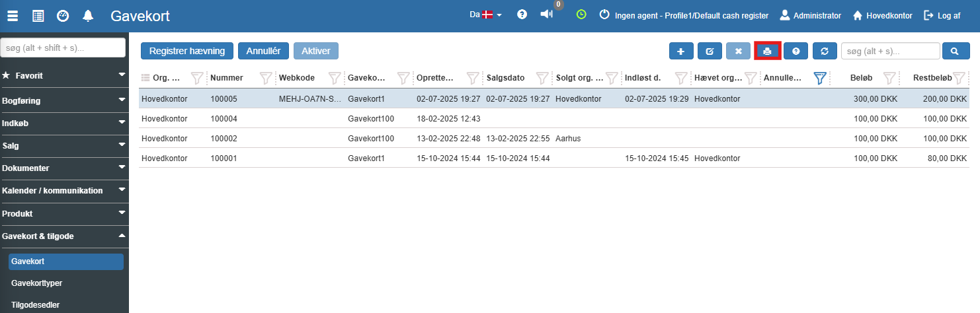Filter the Beløb column

tap(889, 78)
